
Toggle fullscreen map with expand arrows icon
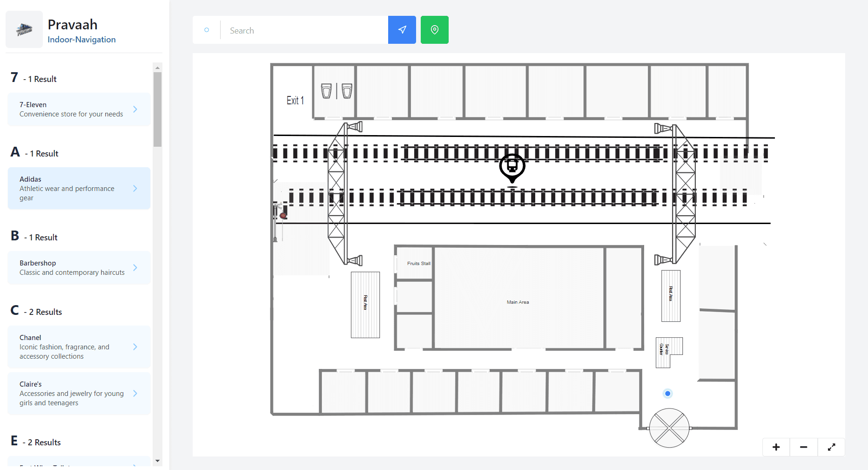[831, 447]
